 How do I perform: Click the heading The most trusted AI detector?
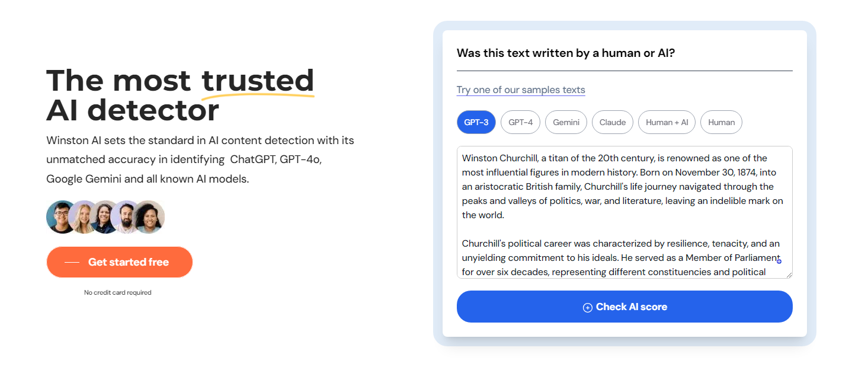[180, 95]
